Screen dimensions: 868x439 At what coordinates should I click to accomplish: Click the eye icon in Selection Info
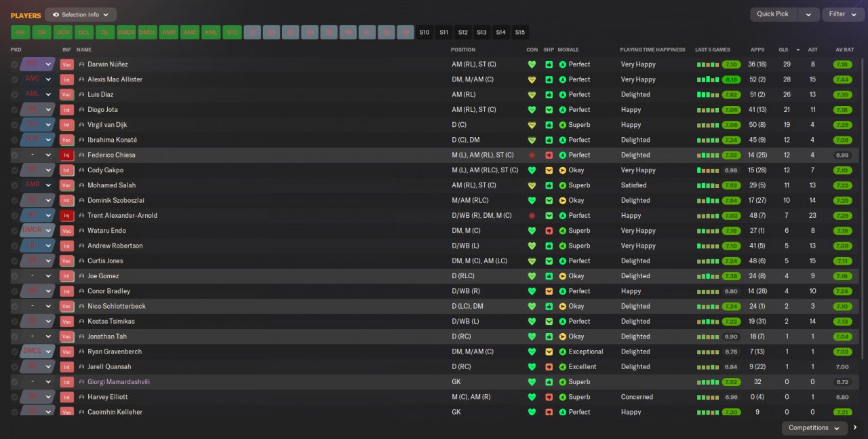click(x=56, y=14)
